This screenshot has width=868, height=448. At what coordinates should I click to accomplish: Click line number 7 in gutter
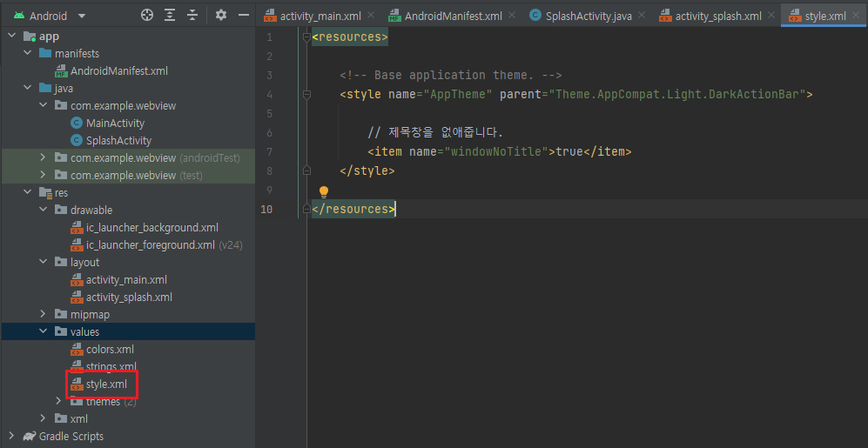tap(269, 151)
